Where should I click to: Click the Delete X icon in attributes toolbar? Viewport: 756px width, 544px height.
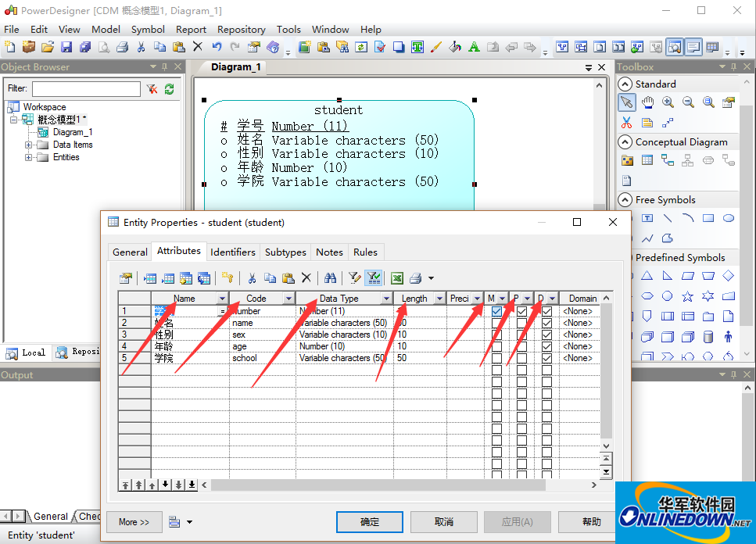coord(306,278)
